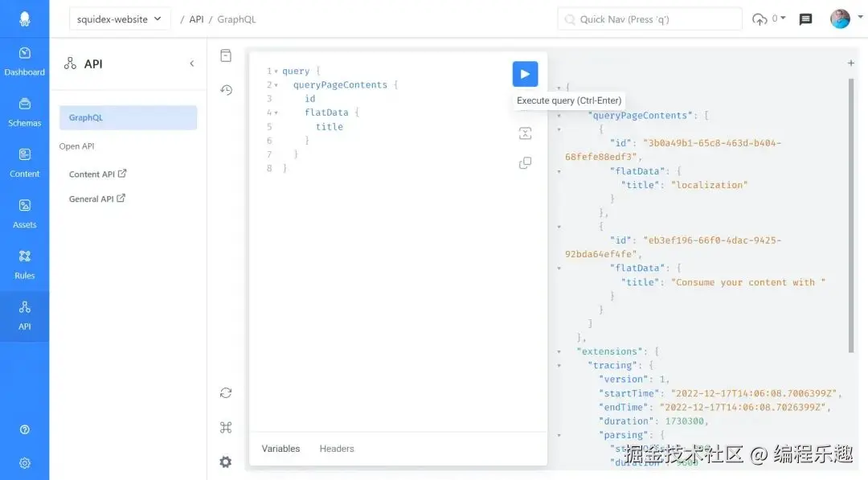This screenshot has height=480, width=868.
Task: Execute the GraphQL query
Action: [x=525, y=74]
